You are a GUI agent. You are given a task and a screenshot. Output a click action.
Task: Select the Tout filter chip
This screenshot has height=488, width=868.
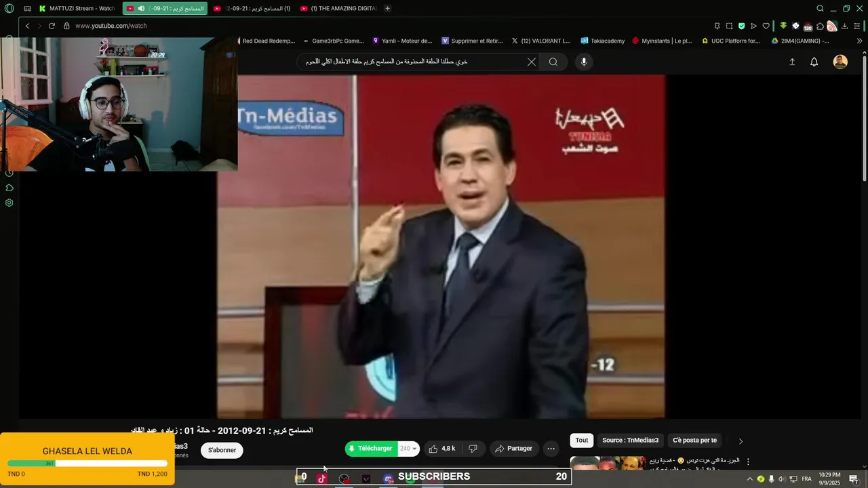582,441
